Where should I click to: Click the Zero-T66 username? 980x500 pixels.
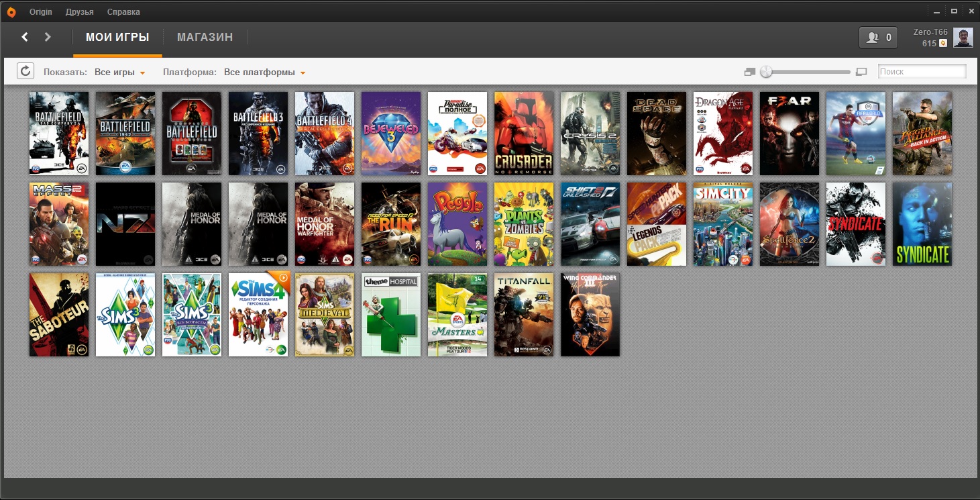pyautogui.click(x=930, y=32)
